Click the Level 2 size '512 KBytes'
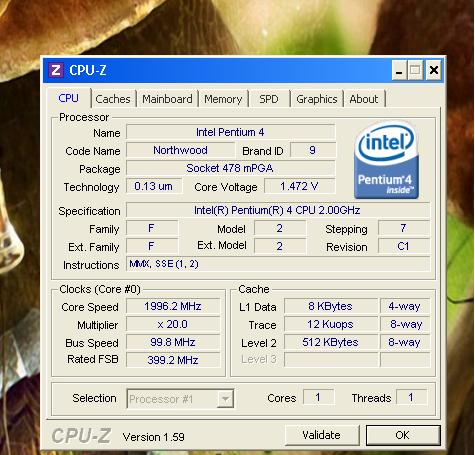Image resolution: width=475 pixels, height=455 pixels. tap(331, 342)
